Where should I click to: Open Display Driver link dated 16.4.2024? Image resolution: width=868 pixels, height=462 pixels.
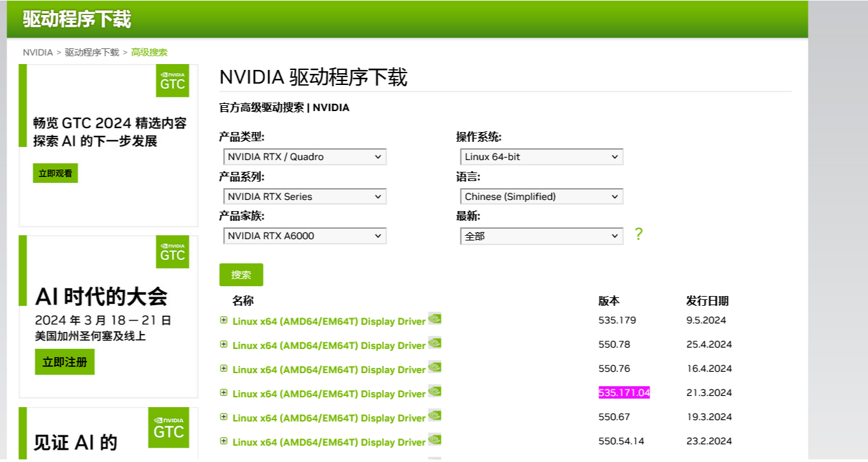coord(329,370)
